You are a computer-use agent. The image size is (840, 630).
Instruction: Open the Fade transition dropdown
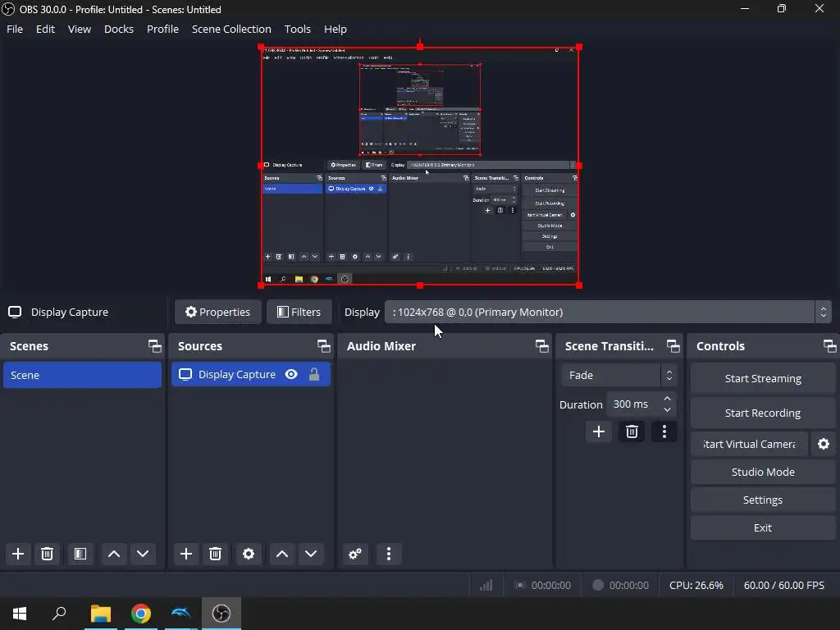point(619,375)
